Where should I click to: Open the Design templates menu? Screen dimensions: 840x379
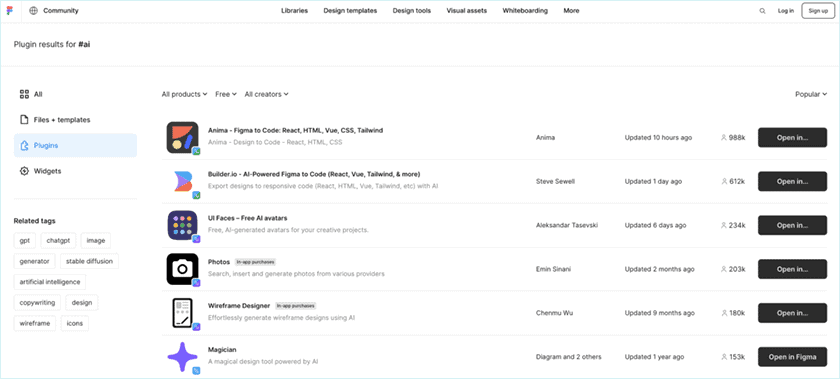tap(350, 11)
